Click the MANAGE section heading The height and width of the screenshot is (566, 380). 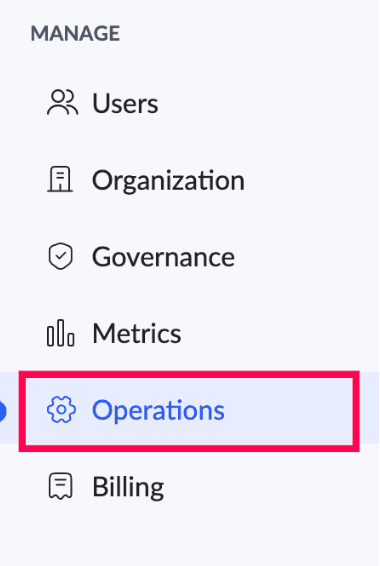point(75,34)
